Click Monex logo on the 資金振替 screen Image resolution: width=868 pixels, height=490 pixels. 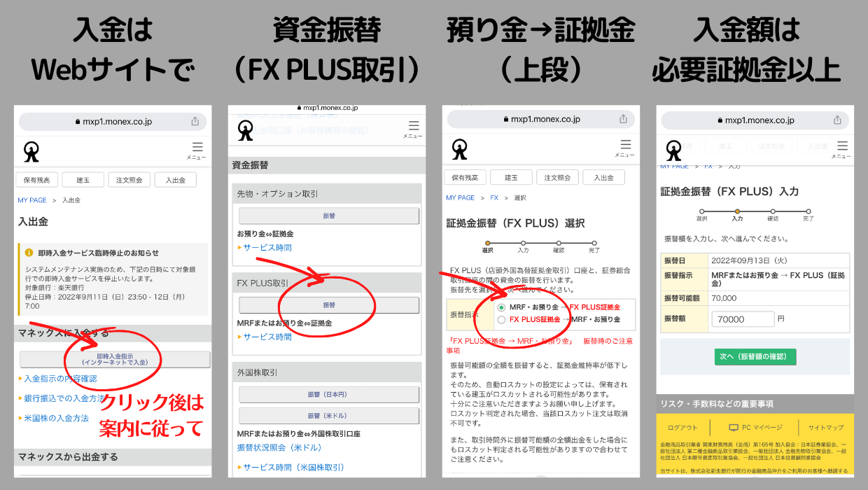coord(245,130)
